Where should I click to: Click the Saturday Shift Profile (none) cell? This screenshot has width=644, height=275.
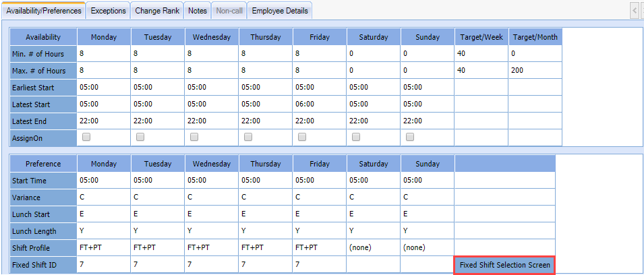click(374, 247)
